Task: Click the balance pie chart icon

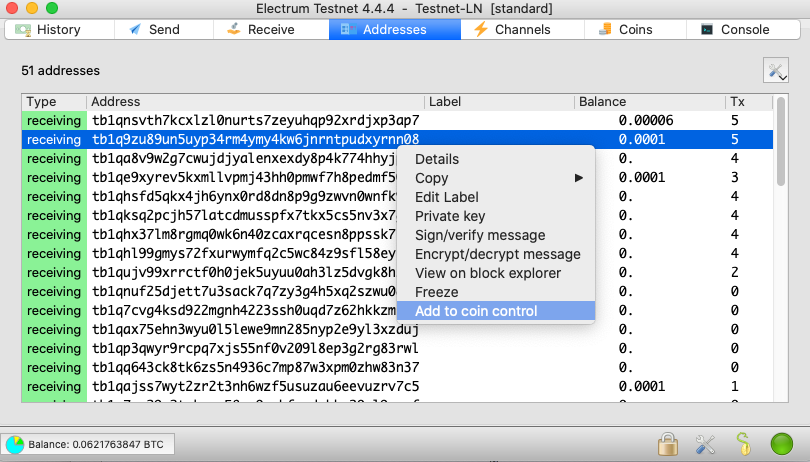Action: tap(14, 444)
